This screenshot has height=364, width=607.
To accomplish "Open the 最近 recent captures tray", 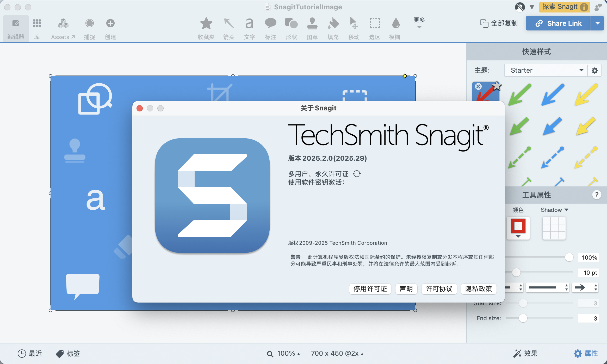I will click(30, 353).
